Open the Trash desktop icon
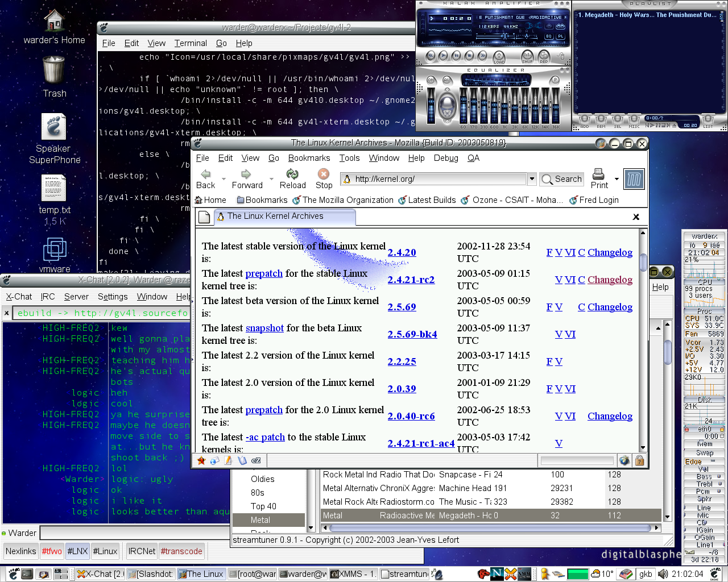The image size is (728, 582). click(54, 70)
